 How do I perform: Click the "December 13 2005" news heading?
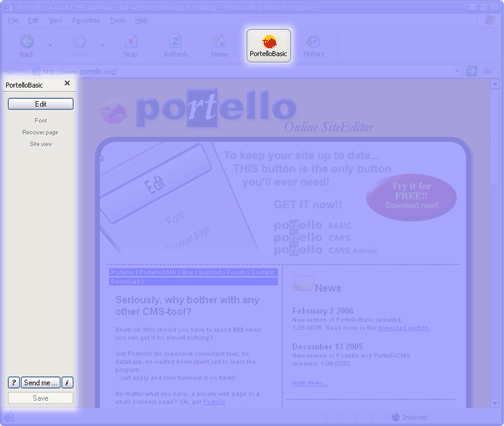(x=327, y=347)
